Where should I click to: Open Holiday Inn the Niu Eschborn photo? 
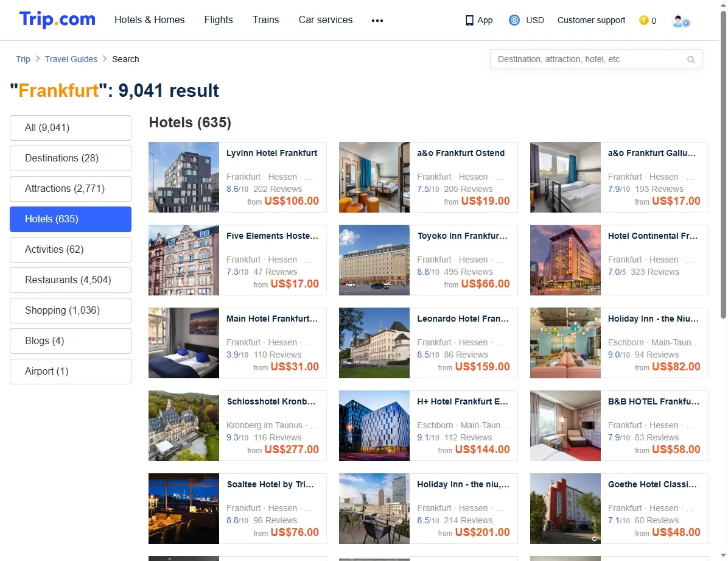(565, 342)
